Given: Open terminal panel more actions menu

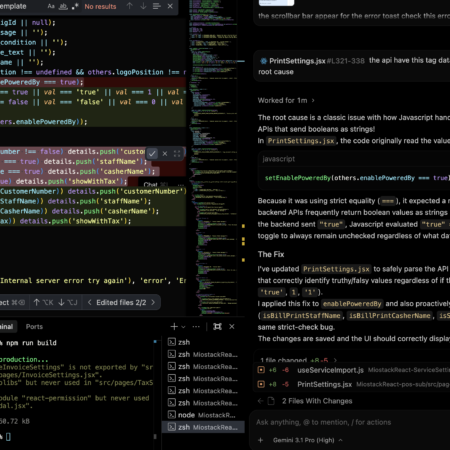Looking at the screenshot, I should [196, 327].
